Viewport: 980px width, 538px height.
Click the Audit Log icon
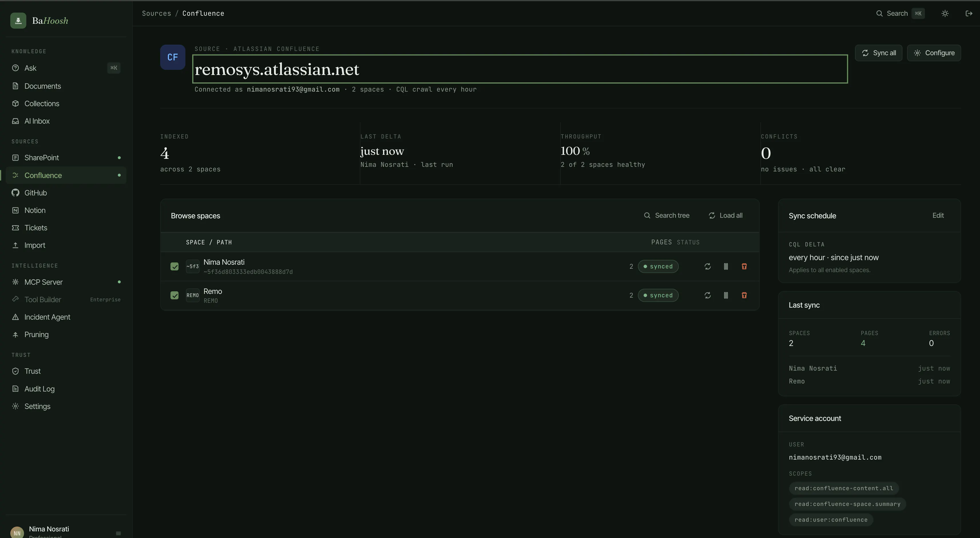(15, 389)
